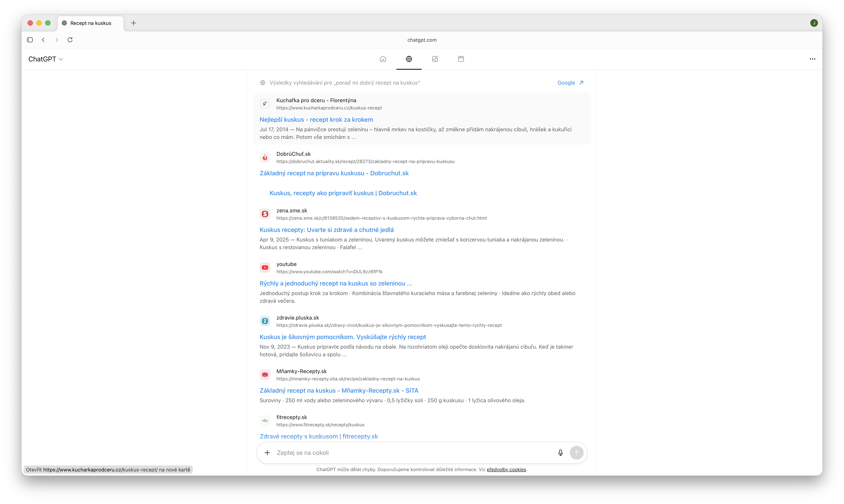The width and height of the screenshot is (844, 504).
Task: Open the předvolby cookies link
Action: coord(506,470)
